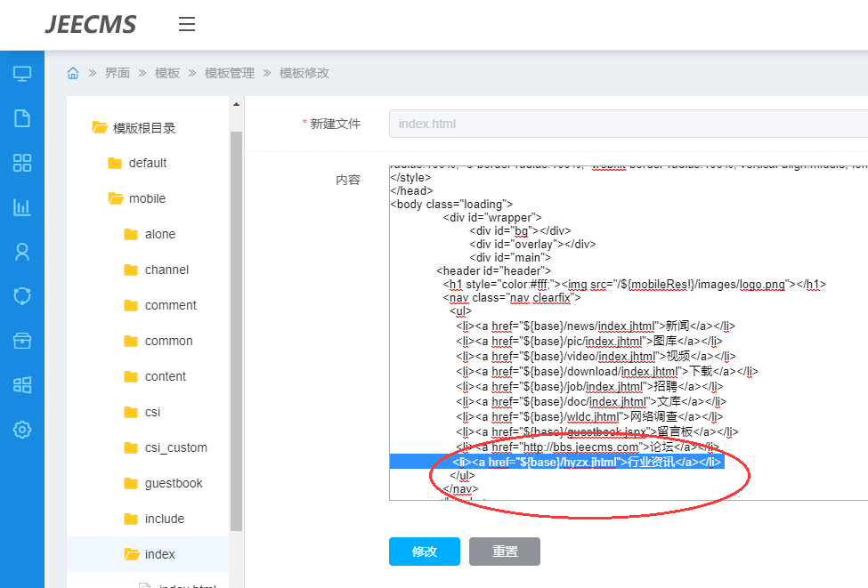Click the index open folder icon
The height and width of the screenshot is (588, 868).
(131, 554)
